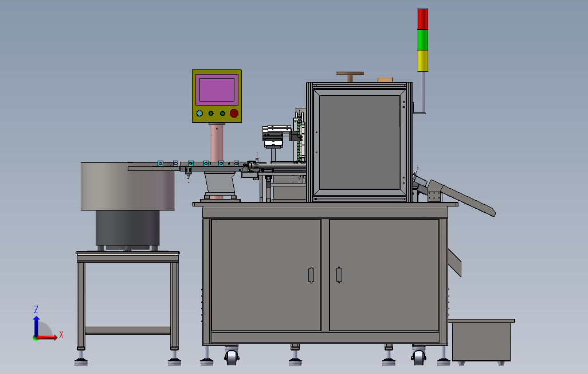Pick the dark base under the bowl feeder
Image resolution: width=588 pixels, height=374 pixels.
127,228
